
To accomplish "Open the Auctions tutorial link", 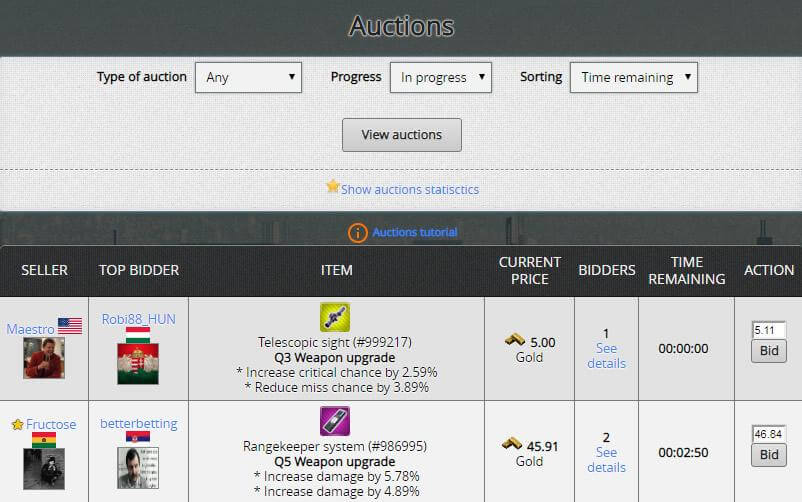I will coord(415,233).
